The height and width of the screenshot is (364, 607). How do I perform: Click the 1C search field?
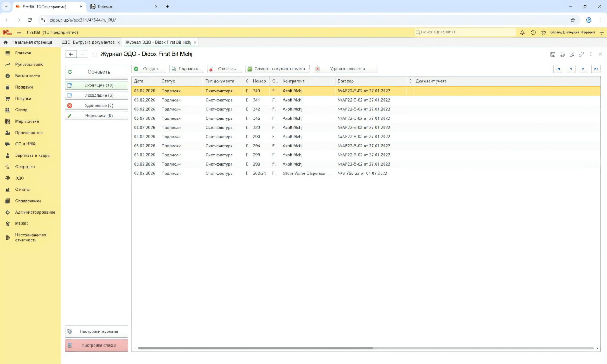465,32
